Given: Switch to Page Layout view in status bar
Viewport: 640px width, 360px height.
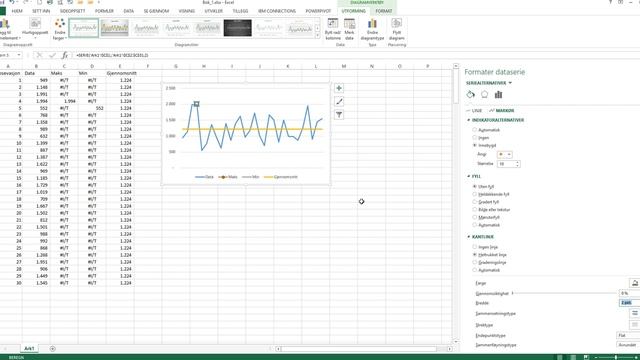Looking at the screenshot, I should [x=573, y=357].
